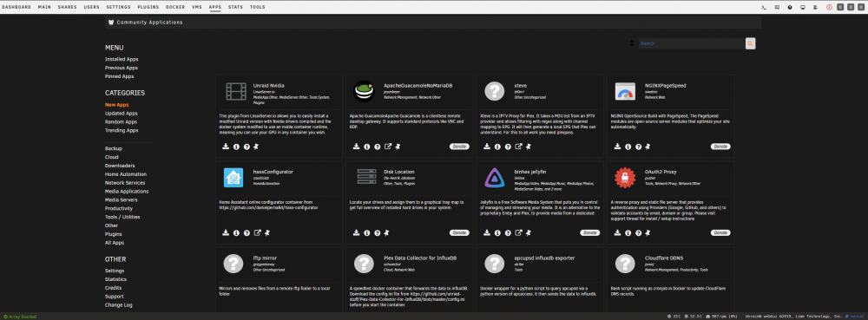Show Pinned Apps
This screenshot has width=868, height=320.
click(x=120, y=76)
